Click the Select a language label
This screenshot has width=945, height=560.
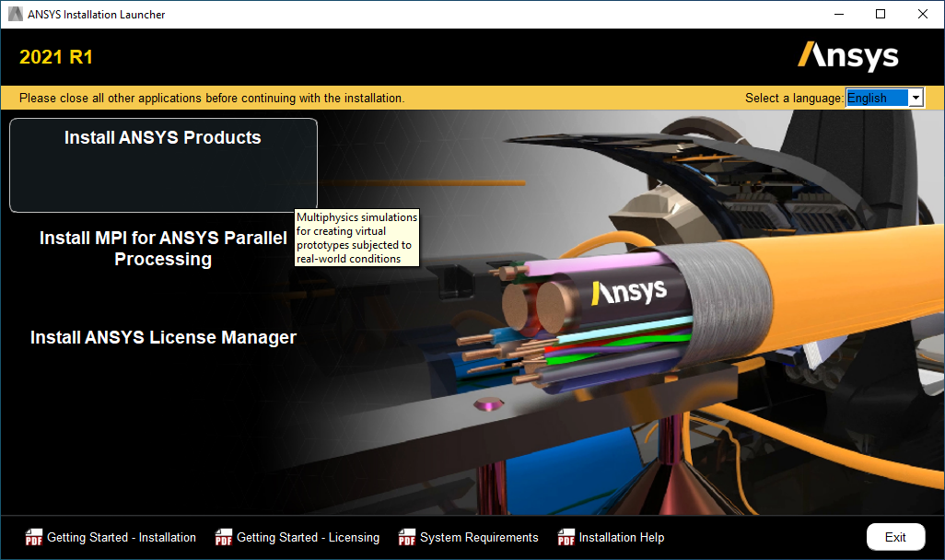[794, 97]
